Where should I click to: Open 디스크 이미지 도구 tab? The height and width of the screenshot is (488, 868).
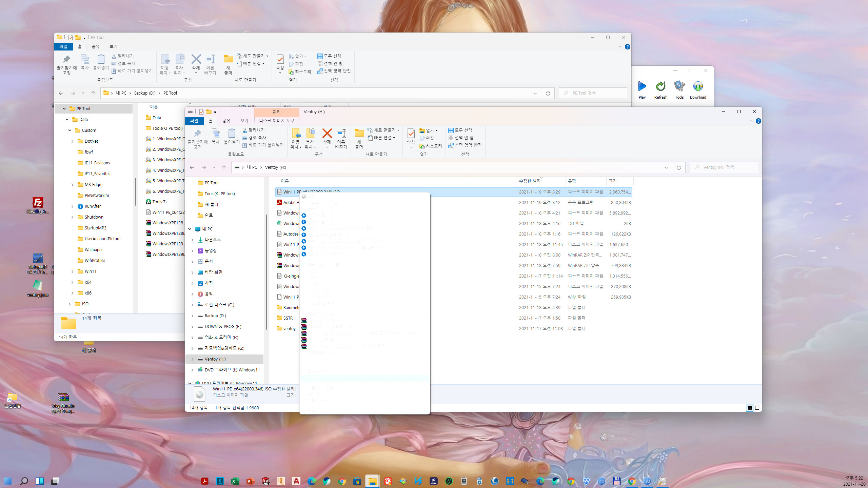click(277, 121)
